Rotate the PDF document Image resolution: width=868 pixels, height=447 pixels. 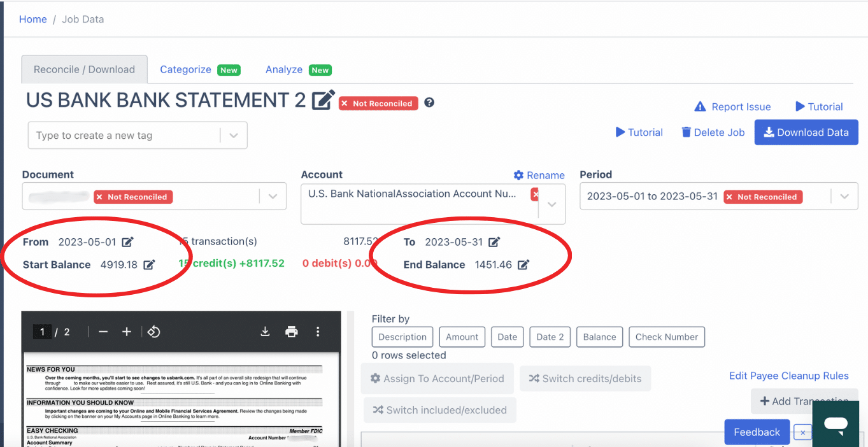[x=153, y=332]
